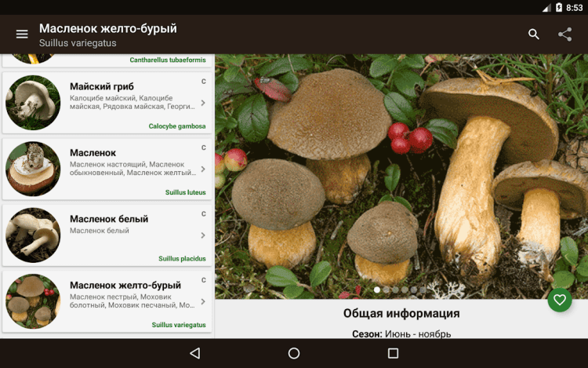Expand the Масленок белый entry chevron

pyautogui.click(x=203, y=235)
